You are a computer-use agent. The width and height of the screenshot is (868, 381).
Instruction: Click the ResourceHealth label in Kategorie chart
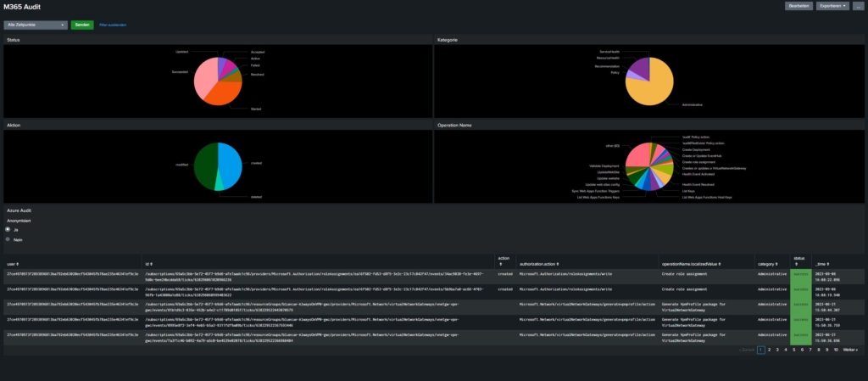(608, 58)
